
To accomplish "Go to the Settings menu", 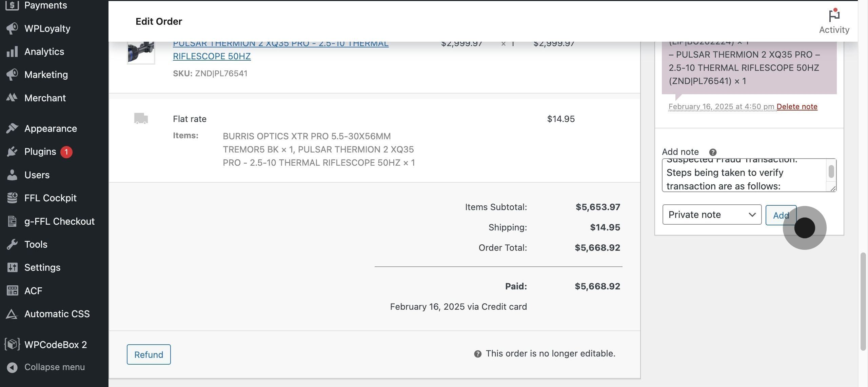I will pos(42,267).
